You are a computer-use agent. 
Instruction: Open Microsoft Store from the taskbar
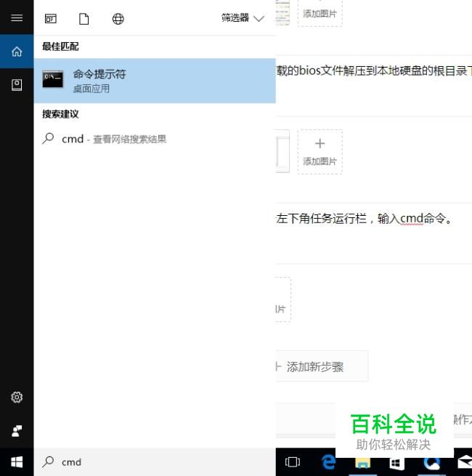click(x=396, y=463)
